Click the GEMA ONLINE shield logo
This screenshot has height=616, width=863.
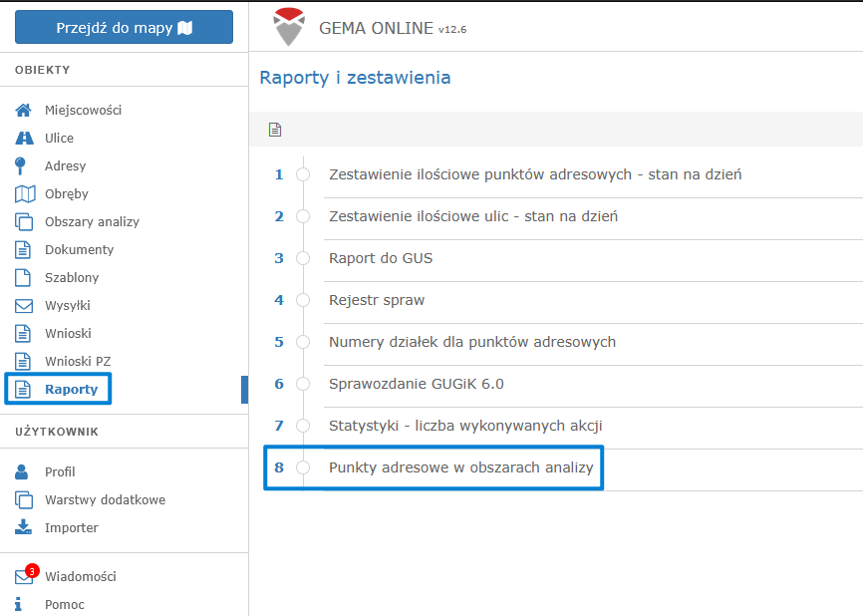click(289, 27)
